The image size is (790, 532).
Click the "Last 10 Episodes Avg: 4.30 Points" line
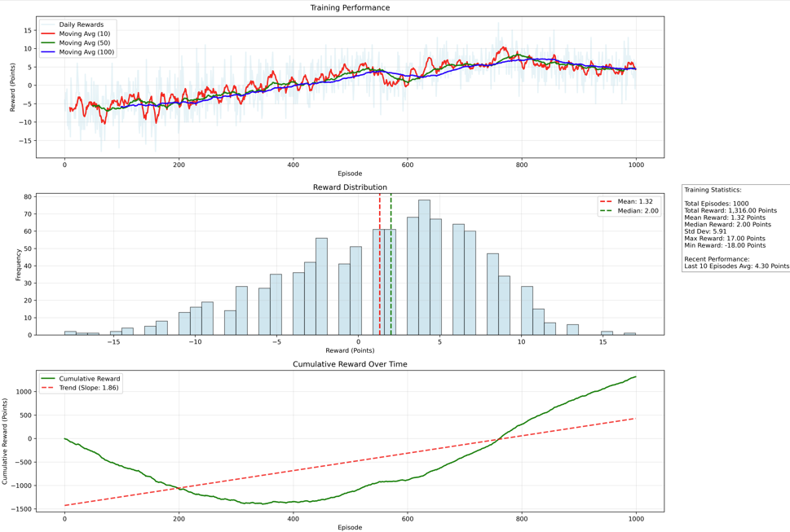(736, 266)
